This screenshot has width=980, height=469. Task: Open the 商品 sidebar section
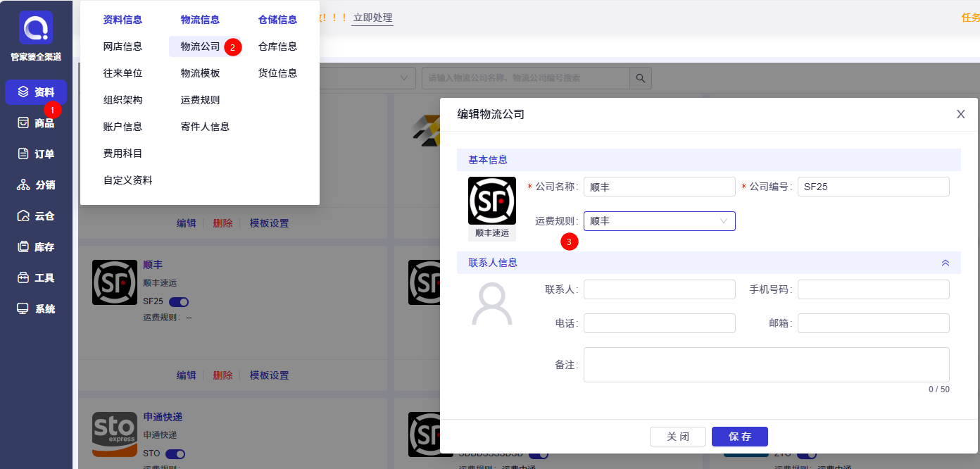click(36, 123)
